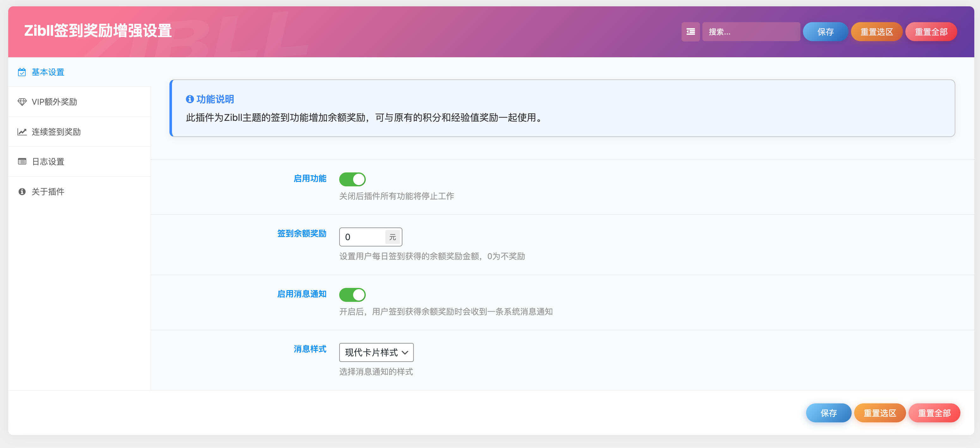Click inside the 搜索 search field
Viewport: 980px width, 448px height.
coord(751,32)
